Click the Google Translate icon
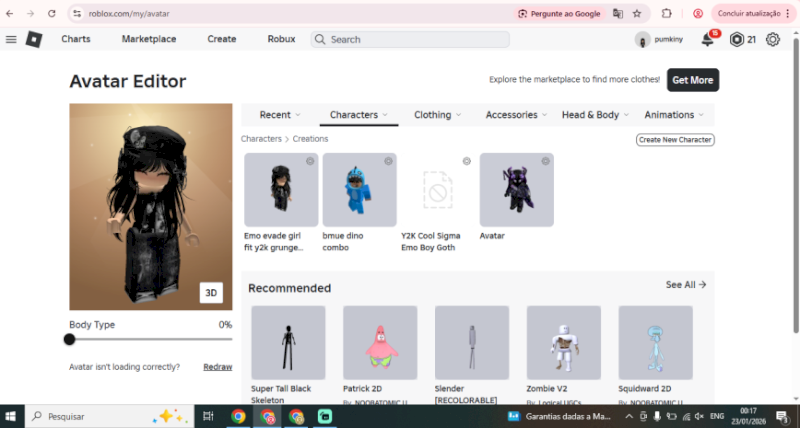Image resolution: width=800 pixels, height=428 pixels. point(617,14)
